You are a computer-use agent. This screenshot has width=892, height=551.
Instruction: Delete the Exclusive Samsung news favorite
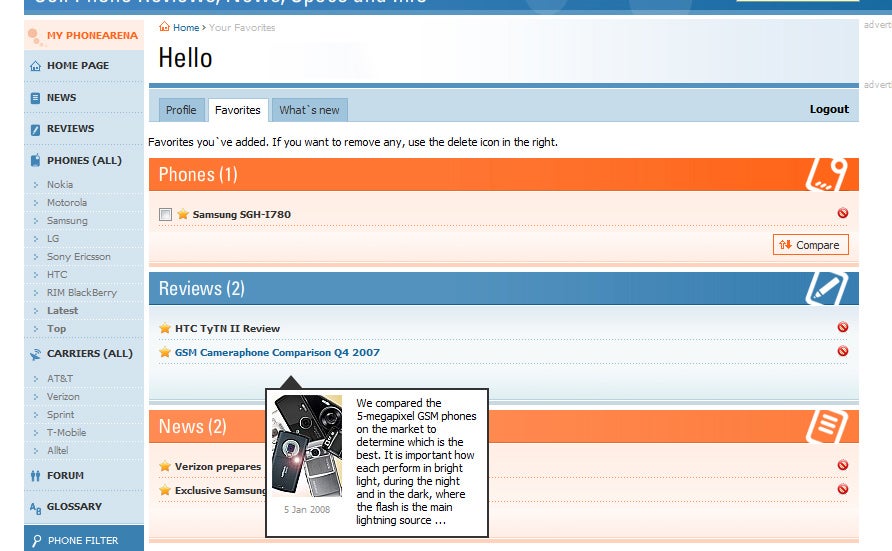coord(843,489)
